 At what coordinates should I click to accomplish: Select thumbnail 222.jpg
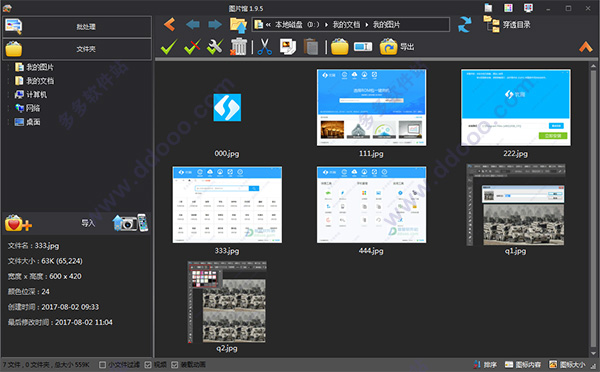point(515,108)
